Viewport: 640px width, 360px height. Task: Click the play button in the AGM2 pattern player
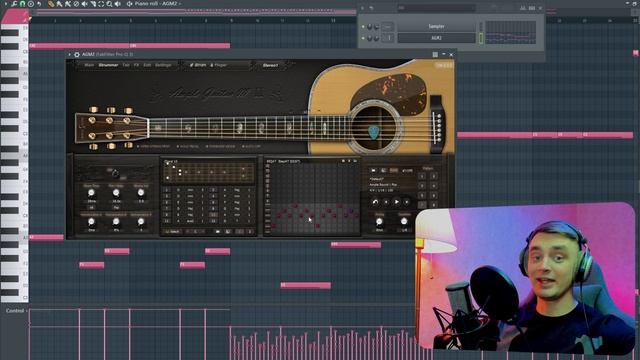[396, 202]
